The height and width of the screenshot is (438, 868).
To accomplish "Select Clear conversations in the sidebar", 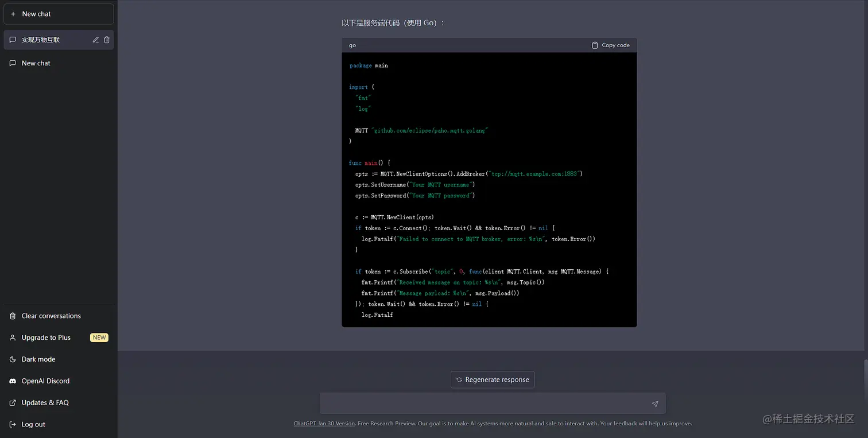I will [x=59, y=316].
